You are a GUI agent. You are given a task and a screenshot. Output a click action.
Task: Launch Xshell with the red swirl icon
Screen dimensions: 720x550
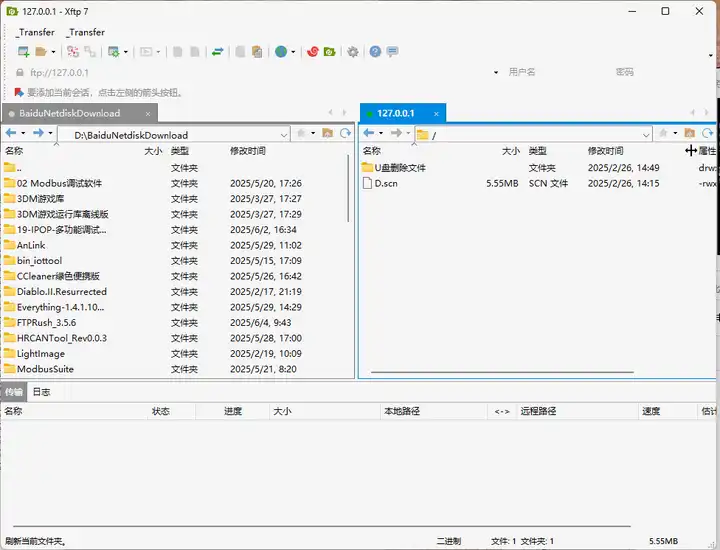pos(313,51)
